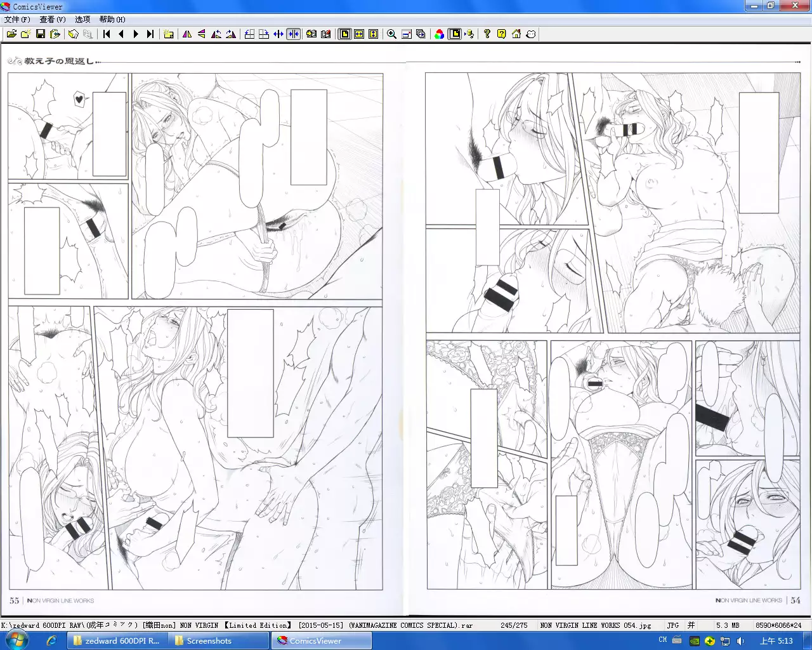Jump to the last page

click(150, 34)
